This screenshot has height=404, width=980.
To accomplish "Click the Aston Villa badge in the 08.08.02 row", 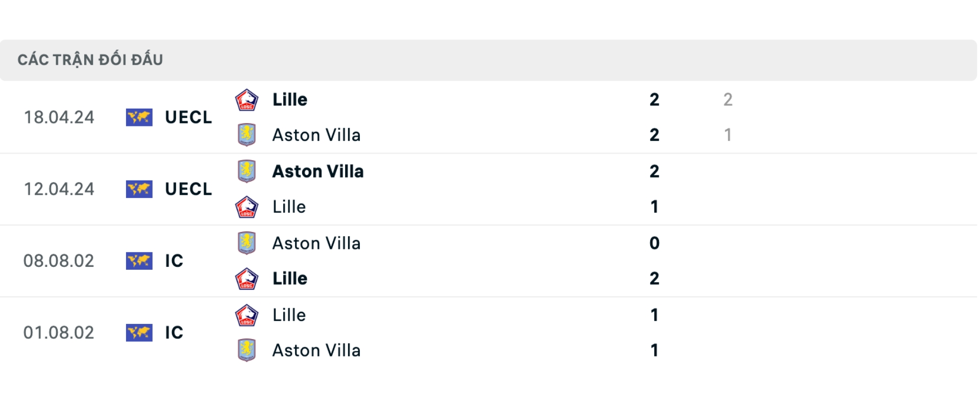I will (247, 243).
